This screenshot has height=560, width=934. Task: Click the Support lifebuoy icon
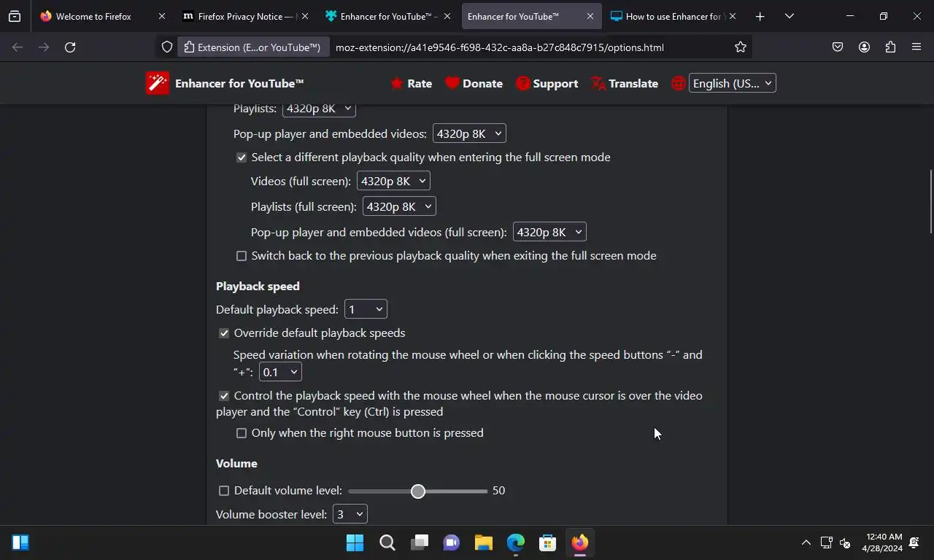pos(522,83)
